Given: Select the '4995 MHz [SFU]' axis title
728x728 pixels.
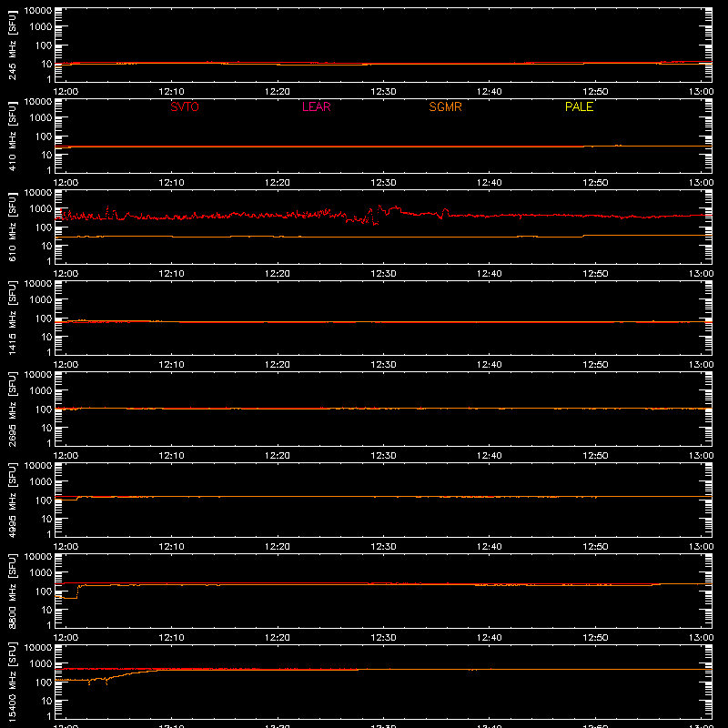Looking at the screenshot, I should click(13, 500).
